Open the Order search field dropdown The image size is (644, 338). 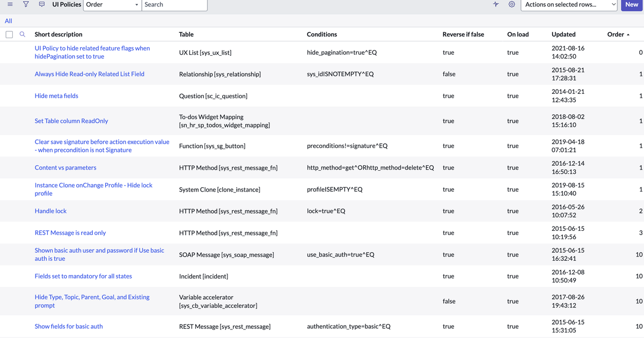[112, 4]
